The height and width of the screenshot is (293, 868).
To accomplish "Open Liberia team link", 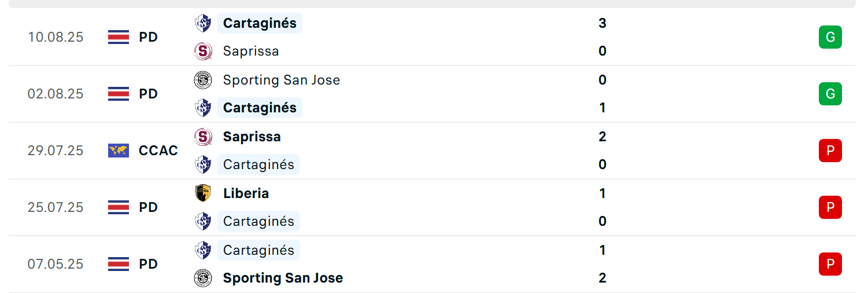I will coord(246,193).
